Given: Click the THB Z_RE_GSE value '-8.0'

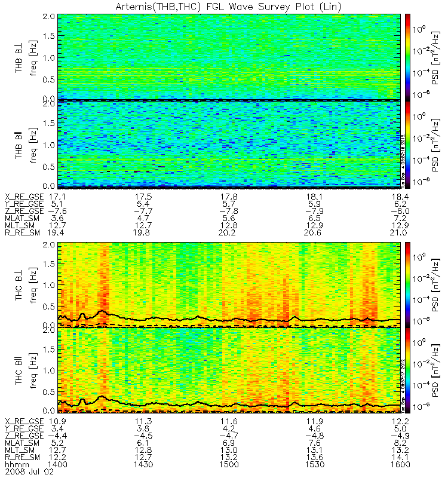Looking at the screenshot, I should pyautogui.click(x=400, y=212).
